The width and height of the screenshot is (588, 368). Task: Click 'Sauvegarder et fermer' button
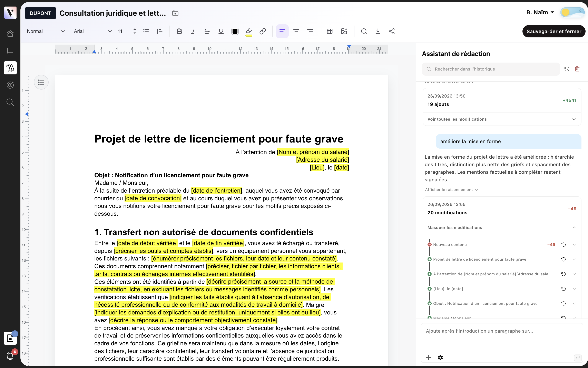pos(554,31)
